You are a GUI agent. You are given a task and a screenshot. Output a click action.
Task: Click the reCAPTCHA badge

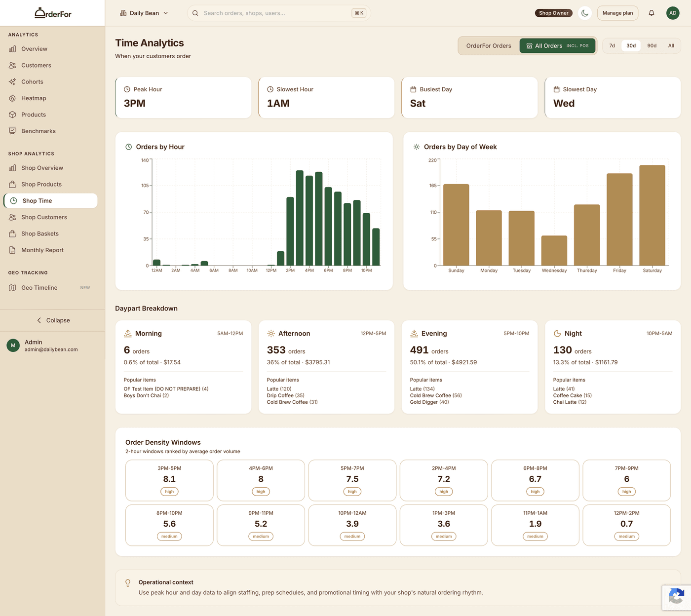pos(676,597)
